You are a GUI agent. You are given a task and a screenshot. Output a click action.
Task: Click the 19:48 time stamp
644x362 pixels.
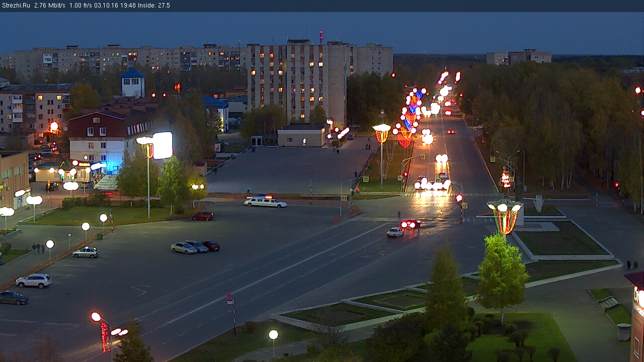(x=128, y=6)
